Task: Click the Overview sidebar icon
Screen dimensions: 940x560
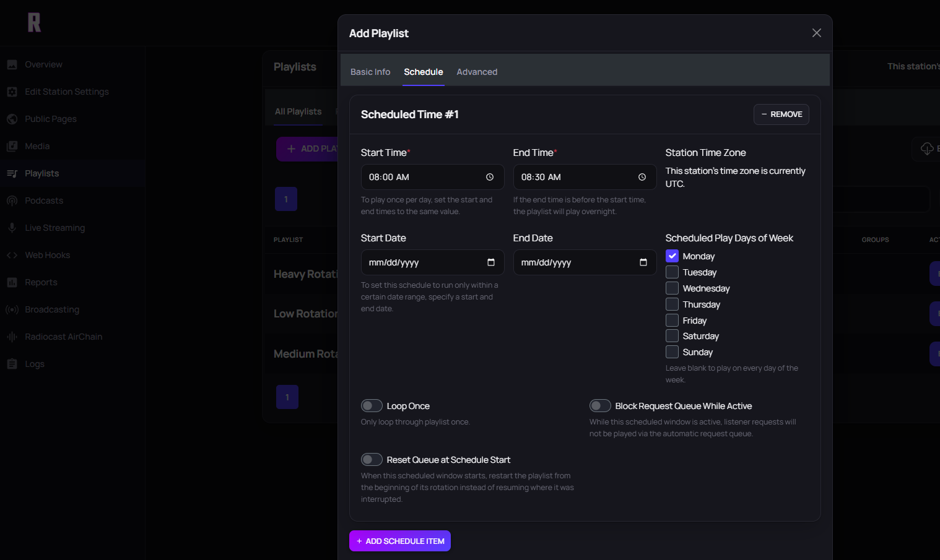Action: [x=12, y=64]
